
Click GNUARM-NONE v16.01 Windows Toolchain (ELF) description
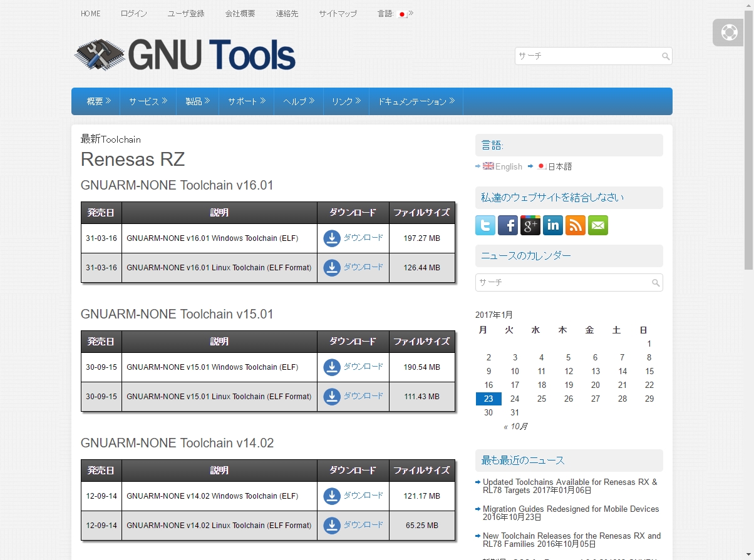point(212,238)
